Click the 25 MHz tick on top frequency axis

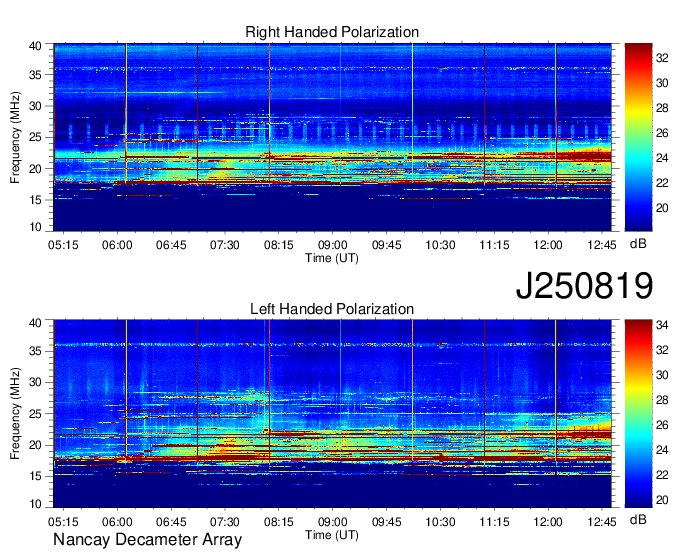35,137
